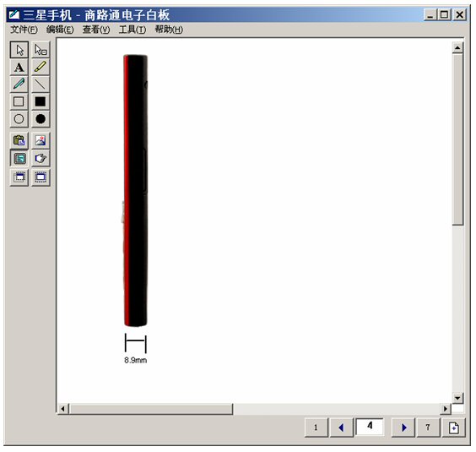Choose the yellow highlighter tool
476x452 pixels.
pos(41,68)
